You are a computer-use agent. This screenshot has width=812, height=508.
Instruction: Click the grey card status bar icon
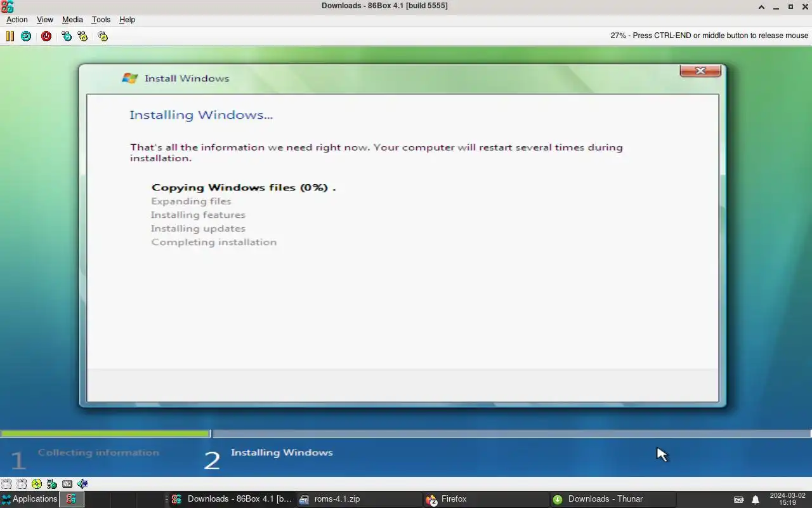[x=67, y=484]
